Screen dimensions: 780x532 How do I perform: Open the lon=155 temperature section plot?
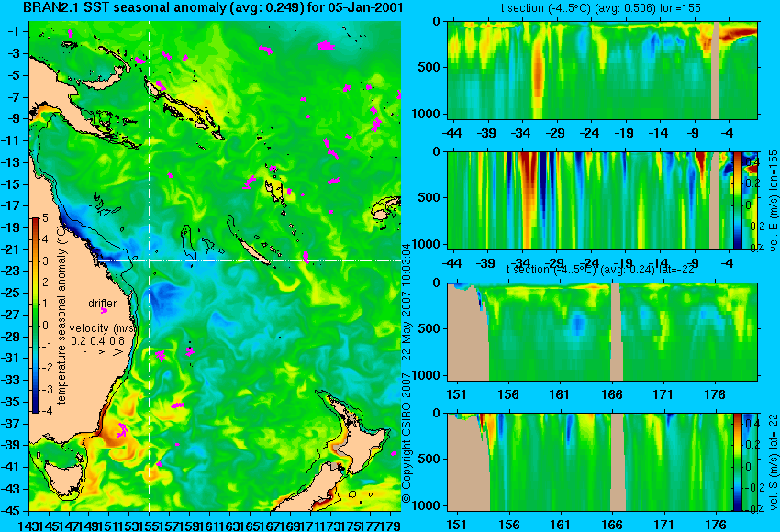602,70
